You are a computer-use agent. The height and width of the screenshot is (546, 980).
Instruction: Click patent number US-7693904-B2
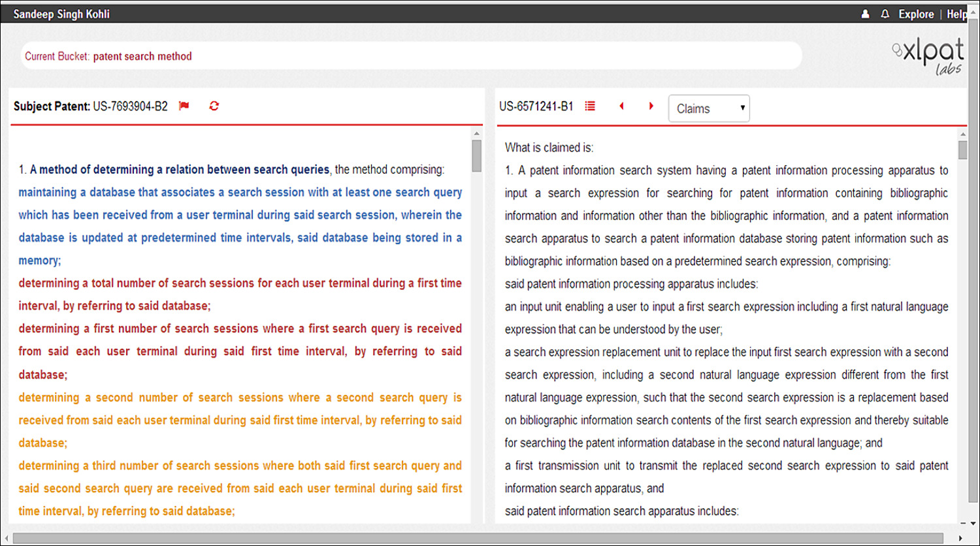tap(130, 106)
